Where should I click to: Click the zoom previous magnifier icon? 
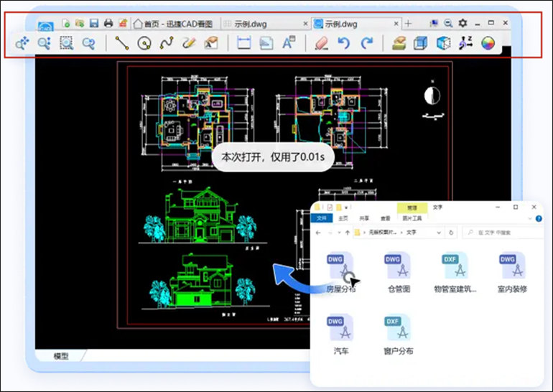pyautogui.click(x=88, y=43)
